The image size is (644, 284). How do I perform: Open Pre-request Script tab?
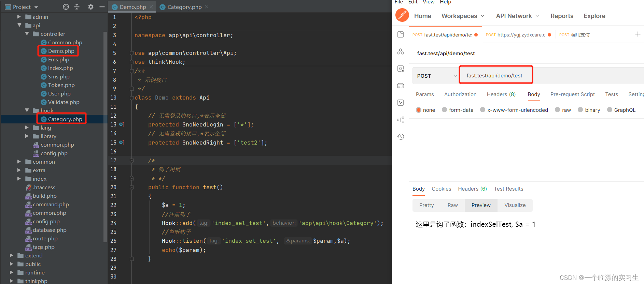pyautogui.click(x=573, y=94)
